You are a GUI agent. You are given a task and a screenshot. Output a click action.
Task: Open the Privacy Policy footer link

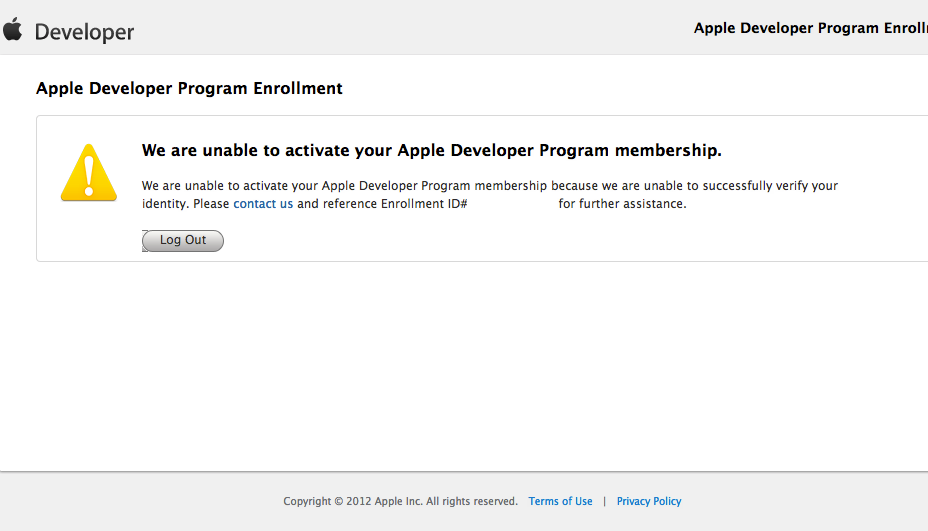(x=649, y=501)
